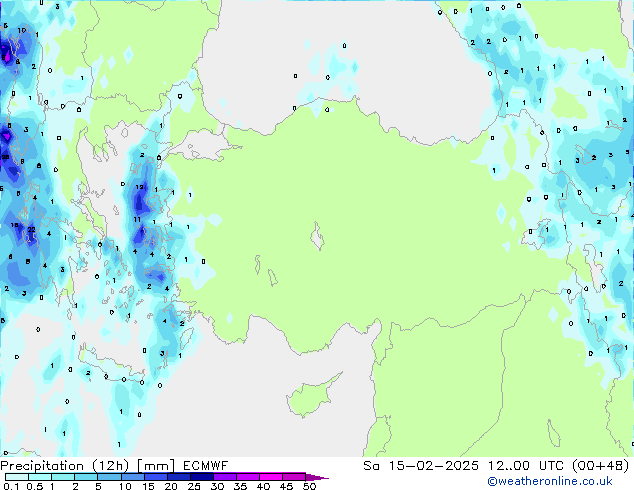Click the map value '18' near Ionian coast
The image size is (634, 490).
pyautogui.click(x=15, y=225)
